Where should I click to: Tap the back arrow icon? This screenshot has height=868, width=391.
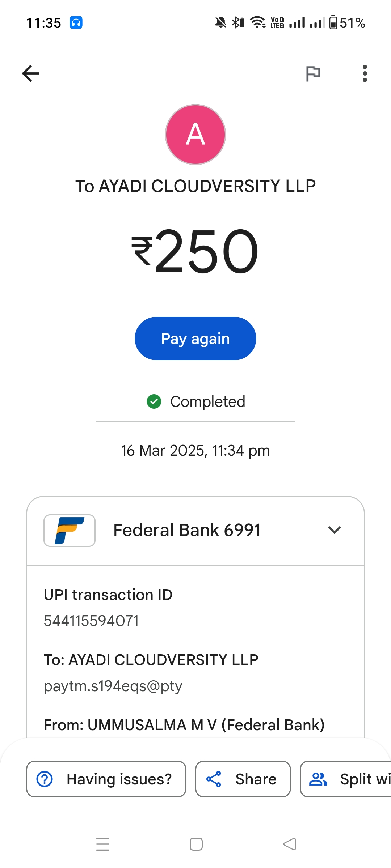tap(31, 73)
